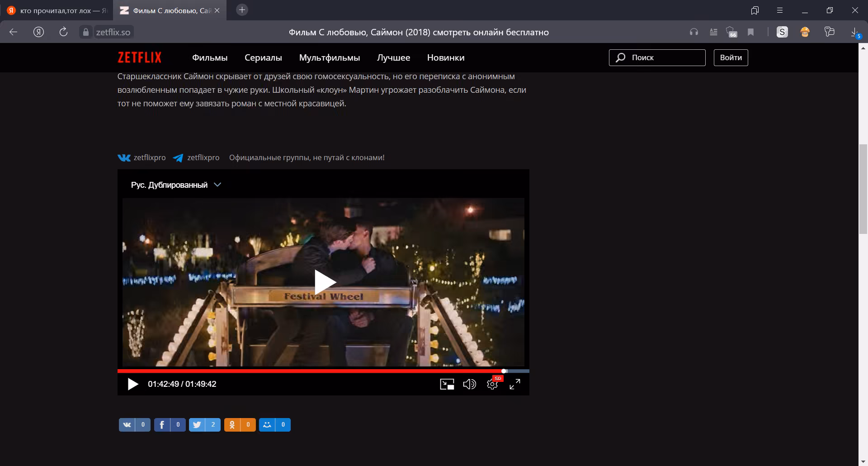The height and width of the screenshot is (466, 868).
Task: Select the «Фильм С любовью, Саймон» tab
Action: 170,10
